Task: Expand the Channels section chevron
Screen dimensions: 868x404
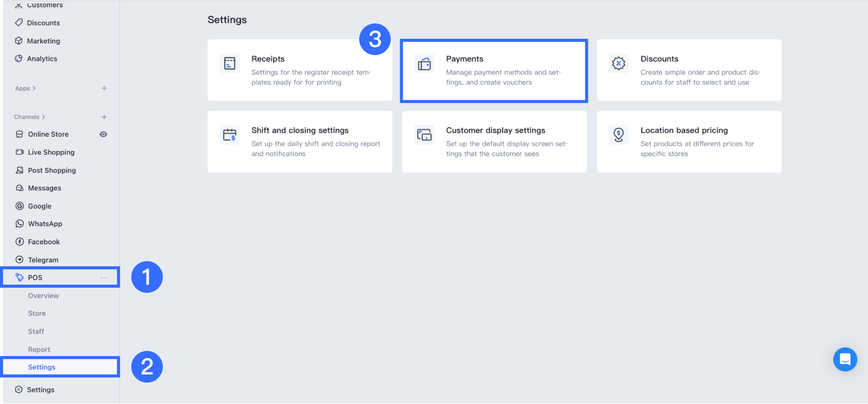Action: click(x=43, y=117)
